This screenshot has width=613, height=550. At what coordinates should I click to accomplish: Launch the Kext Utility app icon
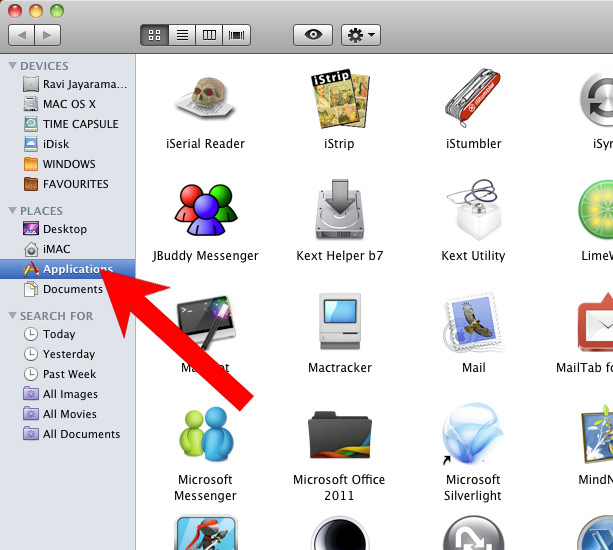[474, 209]
